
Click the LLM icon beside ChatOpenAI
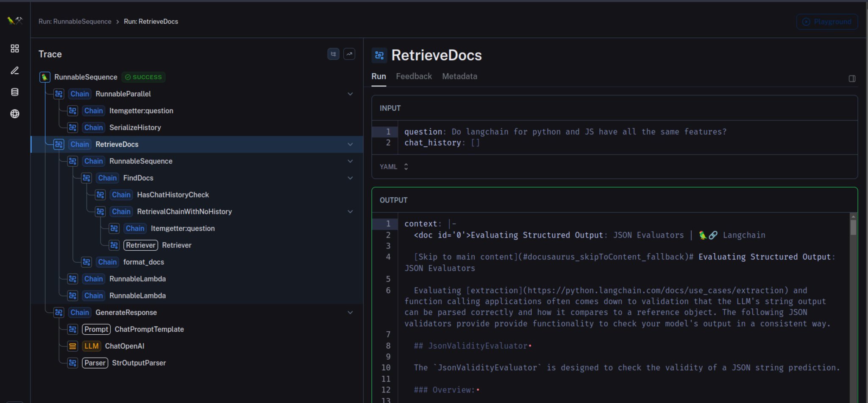click(x=73, y=346)
